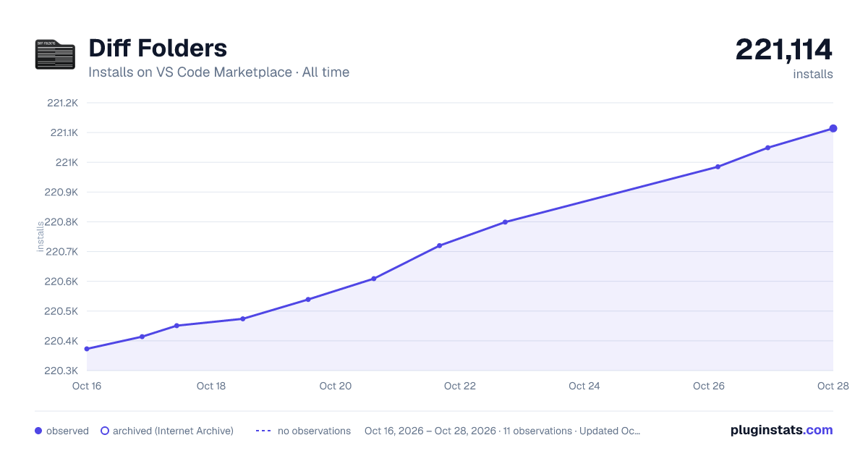Click the 'no observations' legend label
The image size is (868, 456).
(314, 431)
